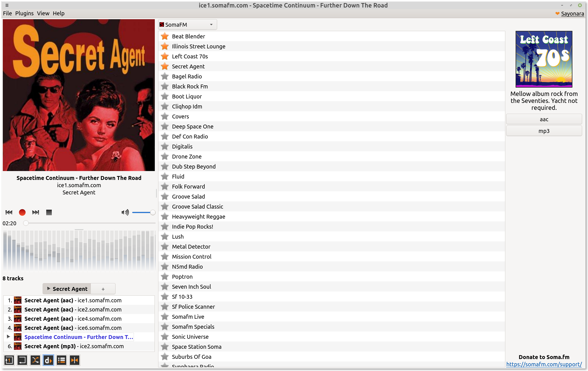
Task: Select the Secret Agent playlist tab
Action: pos(67,289)
